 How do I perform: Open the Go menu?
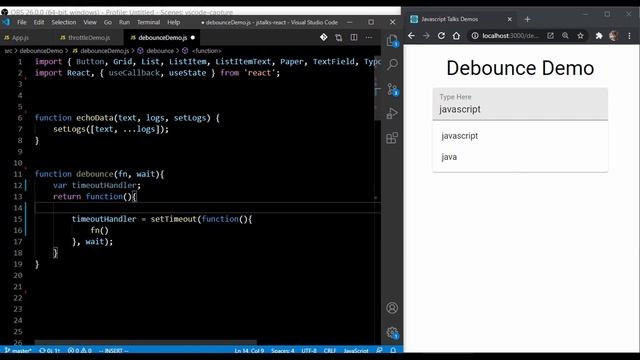[x=108, y=22]
